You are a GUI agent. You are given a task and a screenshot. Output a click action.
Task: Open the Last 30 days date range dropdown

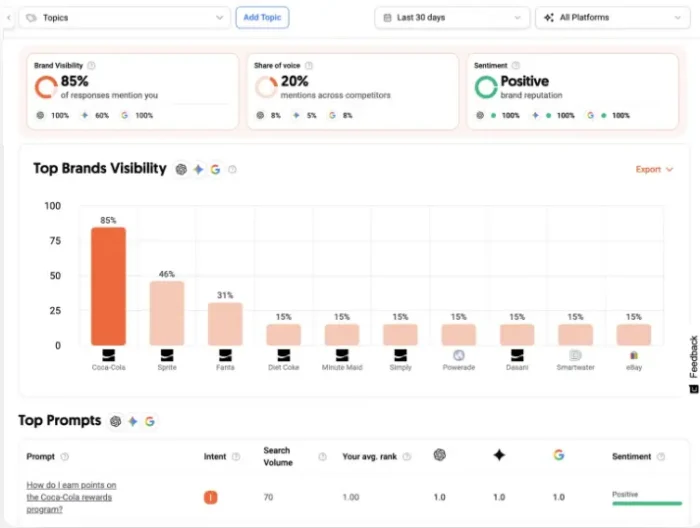pos(452,18)
